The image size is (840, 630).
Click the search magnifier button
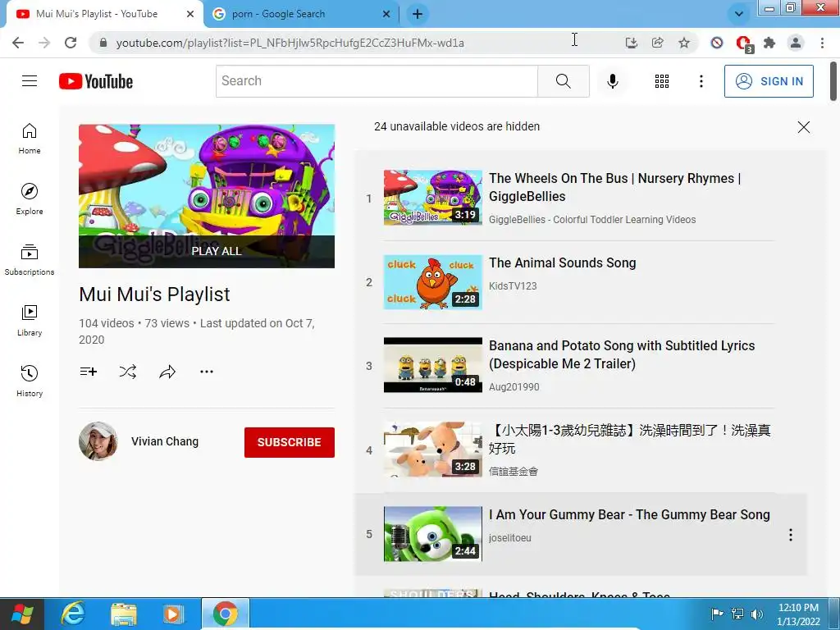(563, 81)
